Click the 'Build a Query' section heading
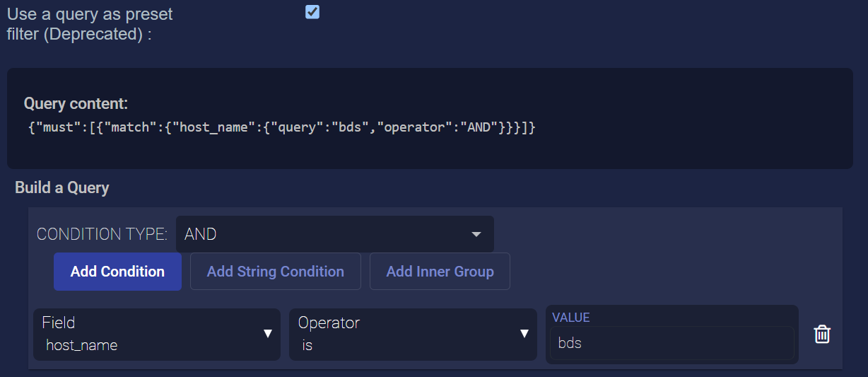This screenshot has width=868, height=377. (x=62, y=187)
